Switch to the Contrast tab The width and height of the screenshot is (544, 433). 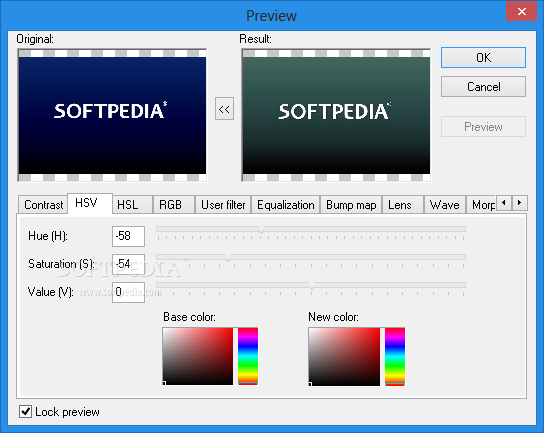pyautogui.click(x=43, y=205)
